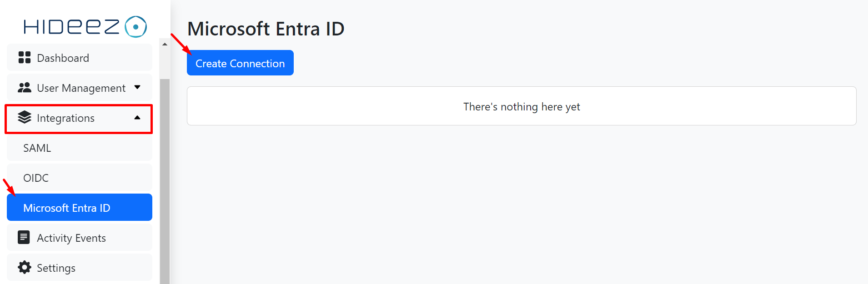868x284 pixels.
Task: Click the Activity Events document icon
Action: (x=24, y=238)
